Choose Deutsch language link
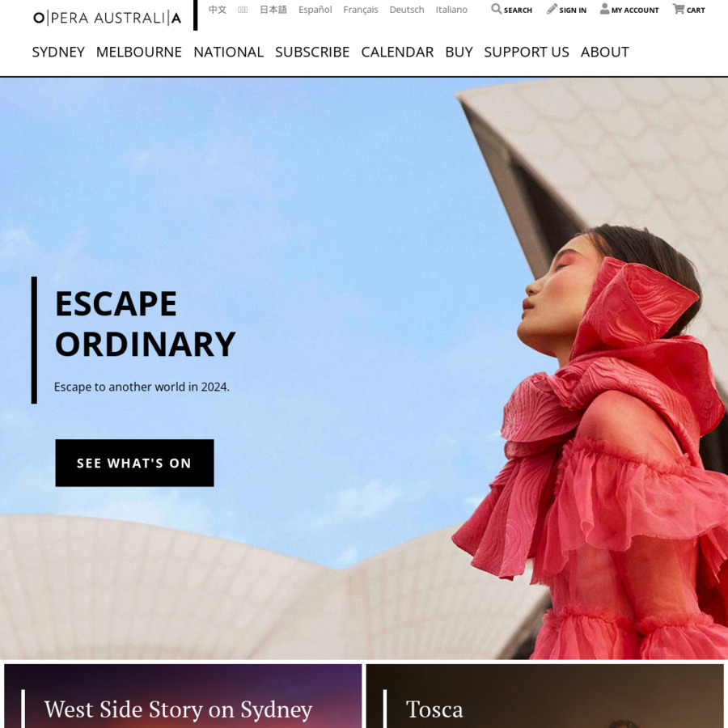Screen dimensions: 728x728 click(x=406, y=9)
